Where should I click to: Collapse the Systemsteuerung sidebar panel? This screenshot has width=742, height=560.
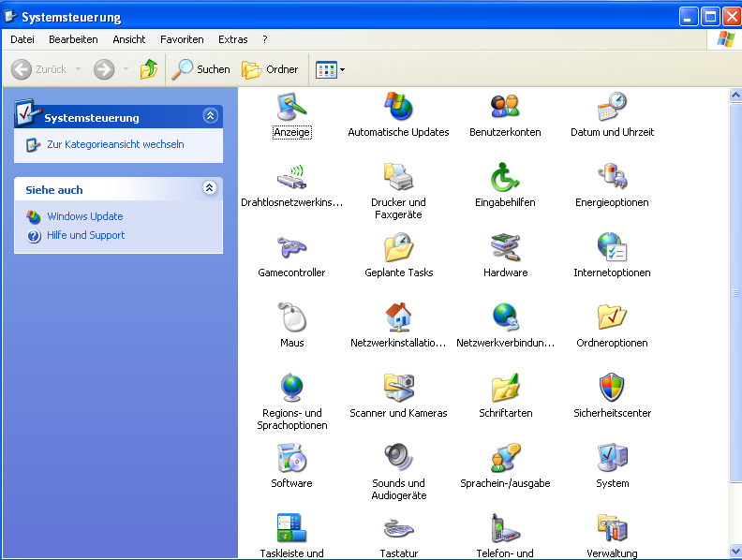tap(210, 115)
